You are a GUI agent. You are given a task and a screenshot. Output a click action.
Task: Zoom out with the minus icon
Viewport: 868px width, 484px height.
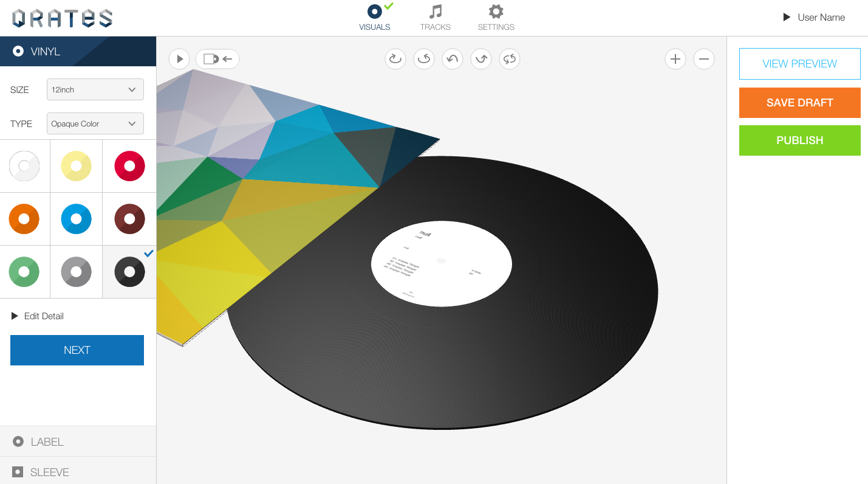[x=704, y=59]
